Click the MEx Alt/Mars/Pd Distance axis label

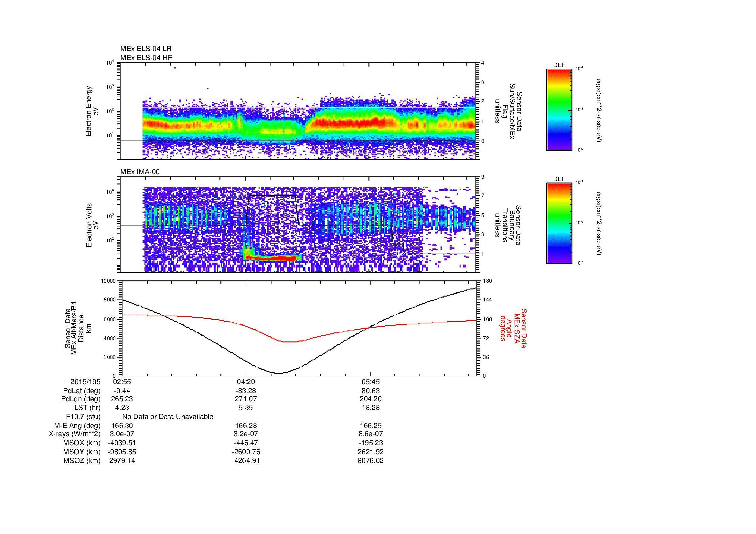[x=78, y=328]
